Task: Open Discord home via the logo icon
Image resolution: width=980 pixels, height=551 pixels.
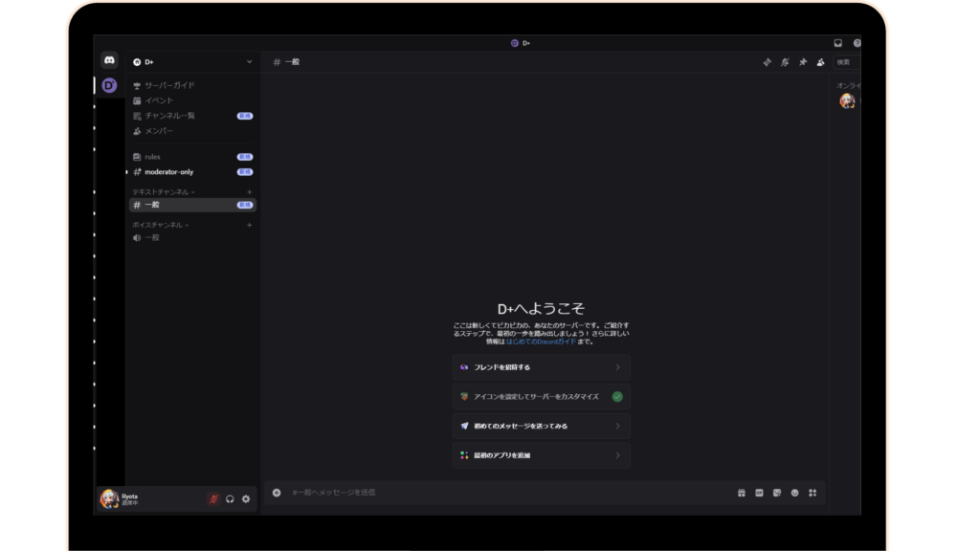Action: 109,60
